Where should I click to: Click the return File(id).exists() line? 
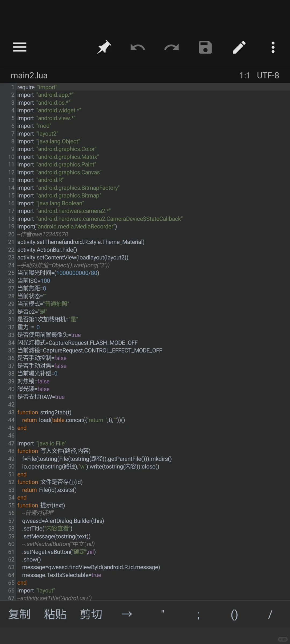point(49,490)
